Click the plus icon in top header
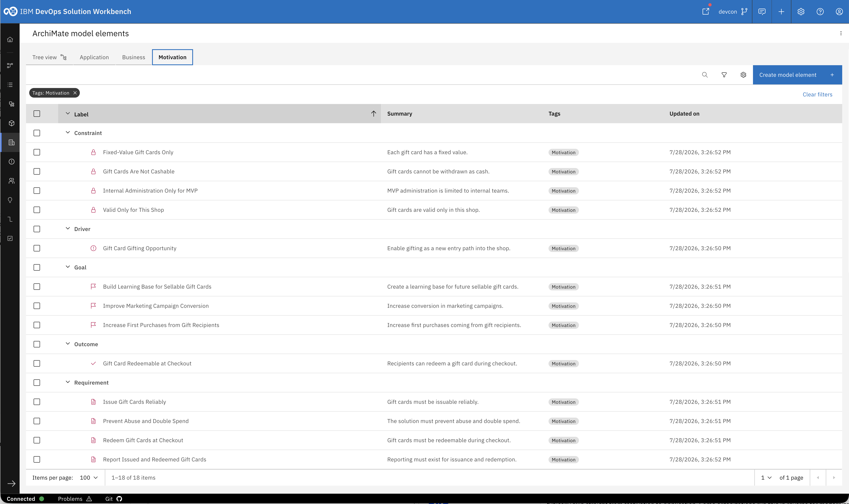This screenshot has width=849, height=504. pyautogui.click(x=781, y=12)
